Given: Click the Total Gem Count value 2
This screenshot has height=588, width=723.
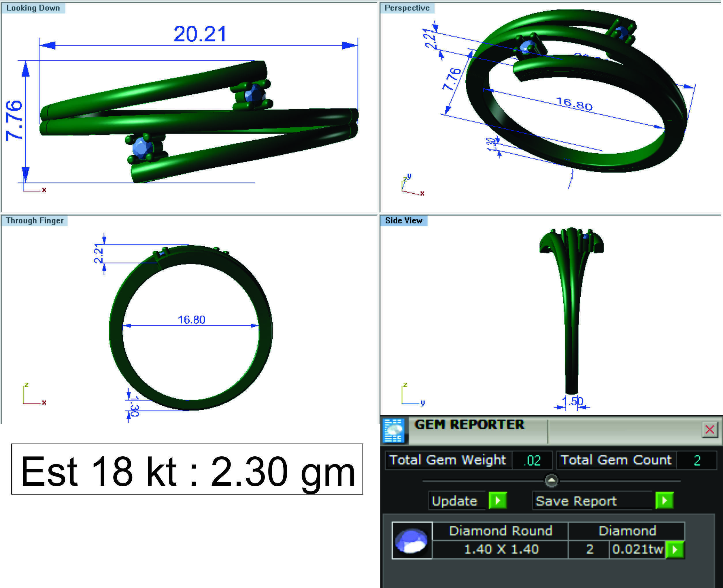Looking at the screenshot, I should click(x=696, y=460).
